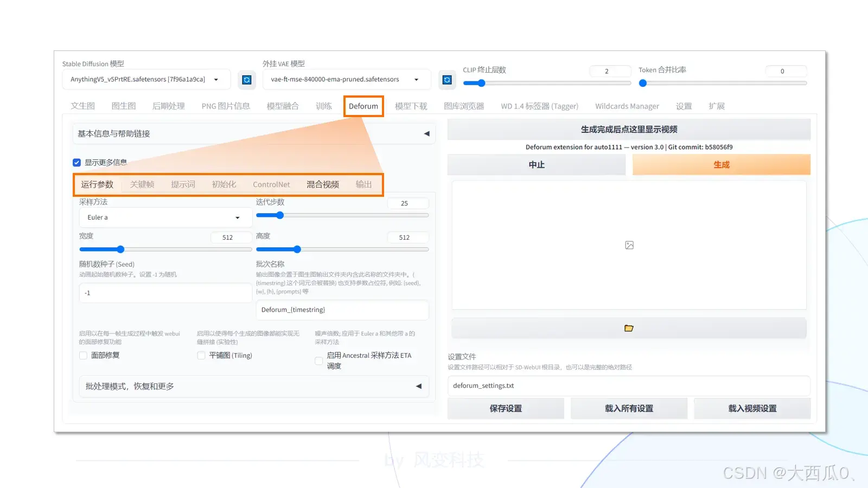Click the image placeholder icon in preview
The image size is (868, 488).
(629, 245)
